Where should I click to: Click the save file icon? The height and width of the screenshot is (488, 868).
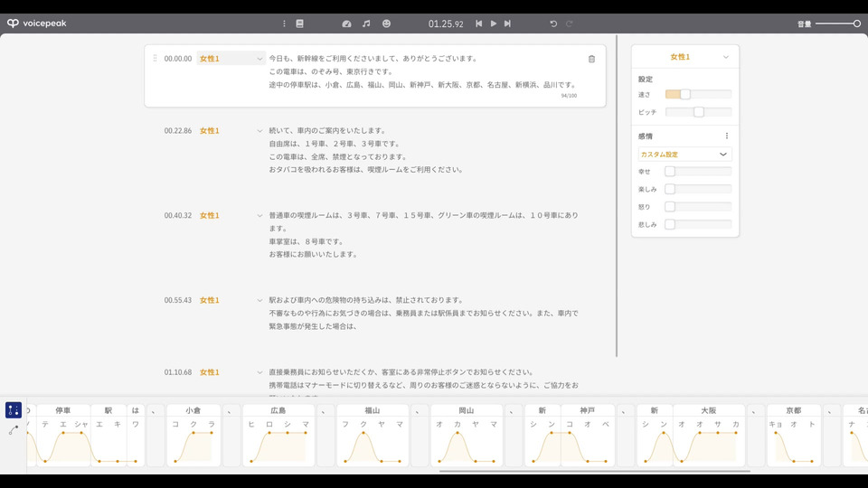299,23
